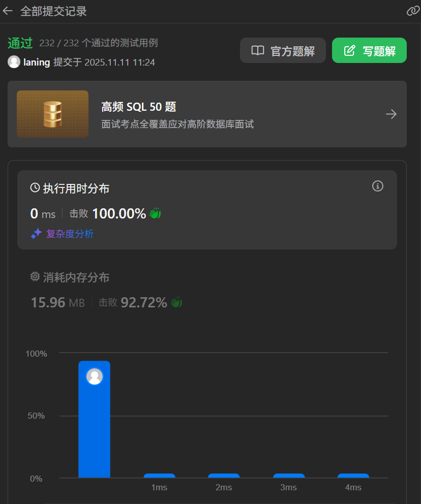The image size is (421, 504).
Task: Select the username laning
Action: [x=38, y=62]
